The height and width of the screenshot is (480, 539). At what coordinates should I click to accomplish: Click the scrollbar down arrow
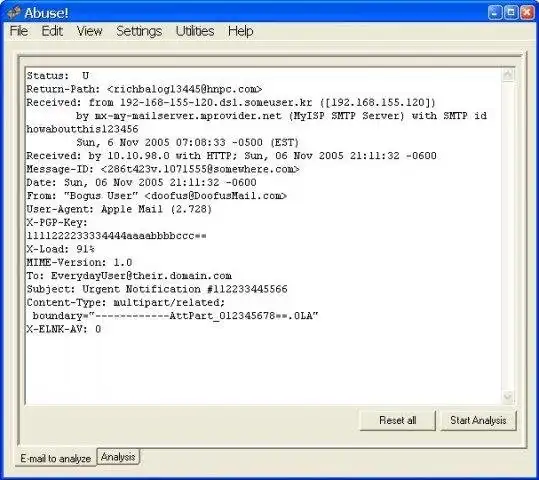pyautogui.click(x=508, y=396)
